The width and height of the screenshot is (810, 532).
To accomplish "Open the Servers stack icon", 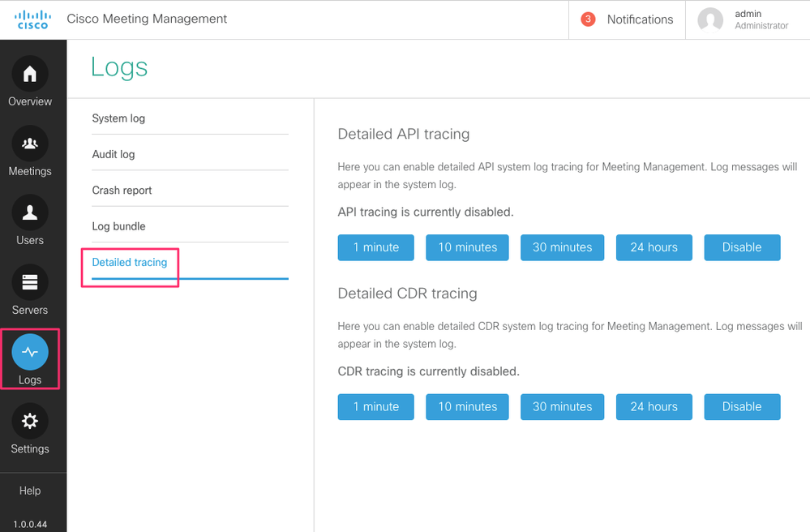I will pyautogui.click(x=30, y=282).
